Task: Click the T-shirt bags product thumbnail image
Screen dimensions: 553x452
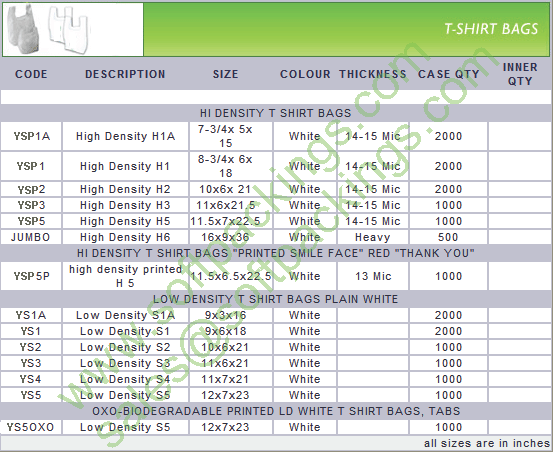Action: pyautogui.click(x=73, y=29)
